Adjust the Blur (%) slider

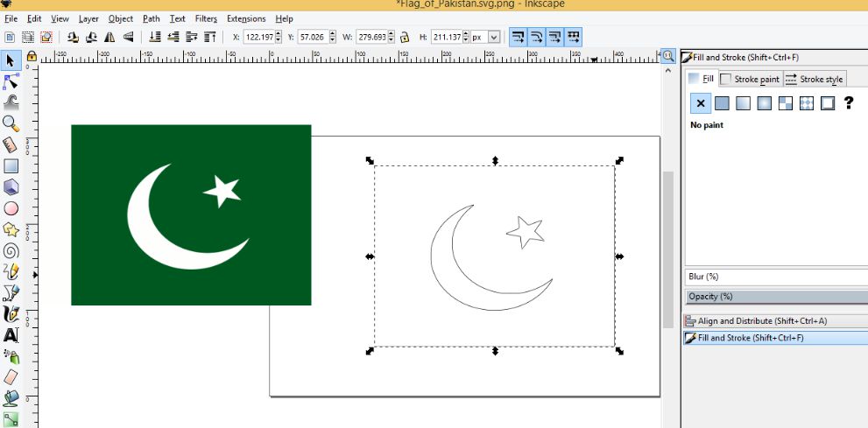point(777,277)
